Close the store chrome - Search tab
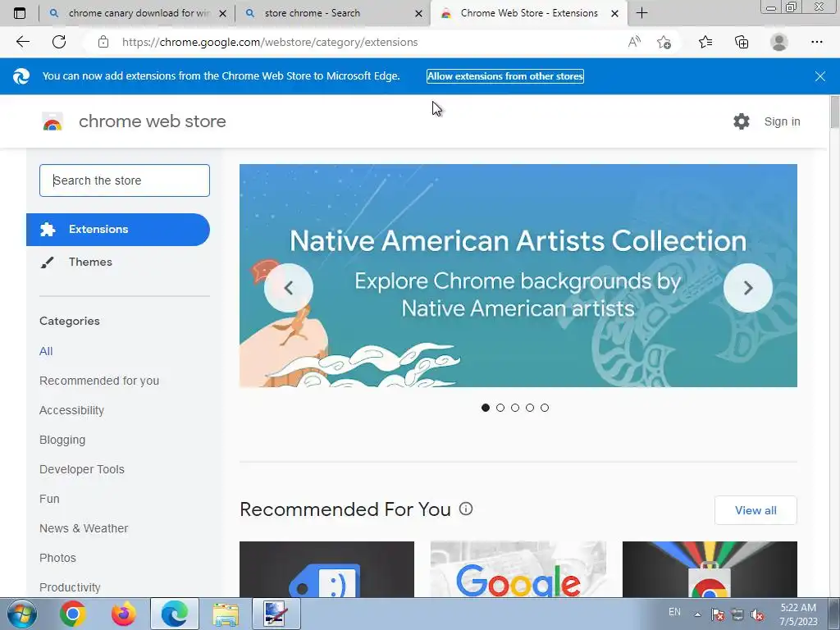The image size is (840, 630). [419, 13]
